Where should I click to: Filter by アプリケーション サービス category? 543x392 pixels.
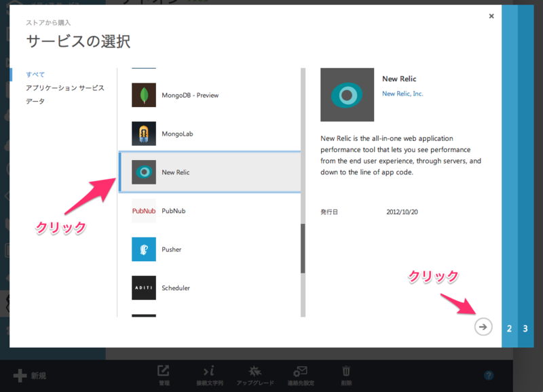(x=64, y=88)
